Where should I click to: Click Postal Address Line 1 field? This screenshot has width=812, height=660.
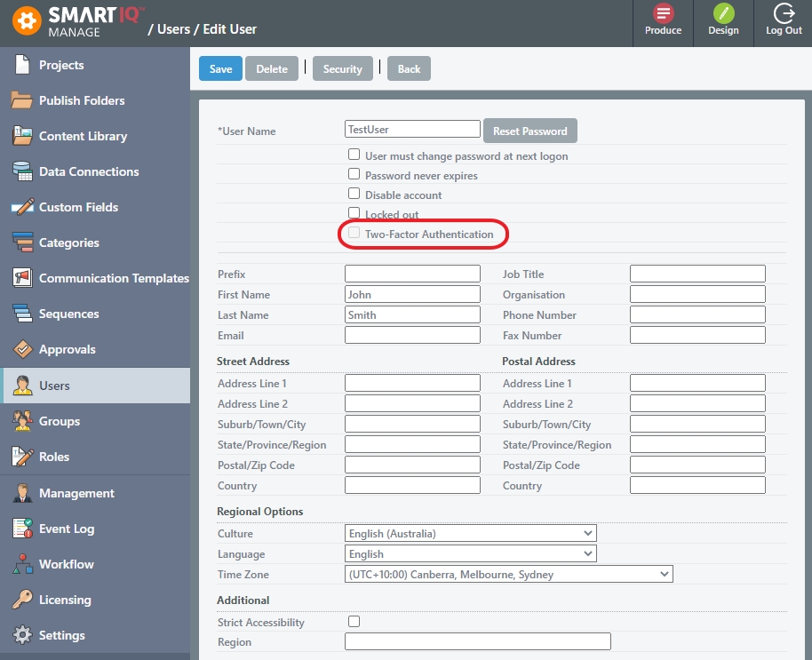point(697,383)
